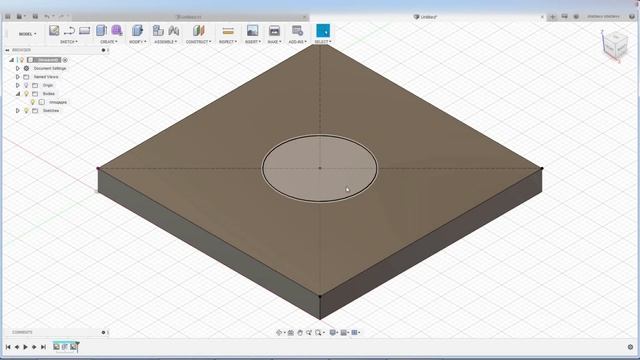The height and width of the screenshot is (360, 640).
Task: Open the Add-Ins menu
Action: tap(298, 42)
